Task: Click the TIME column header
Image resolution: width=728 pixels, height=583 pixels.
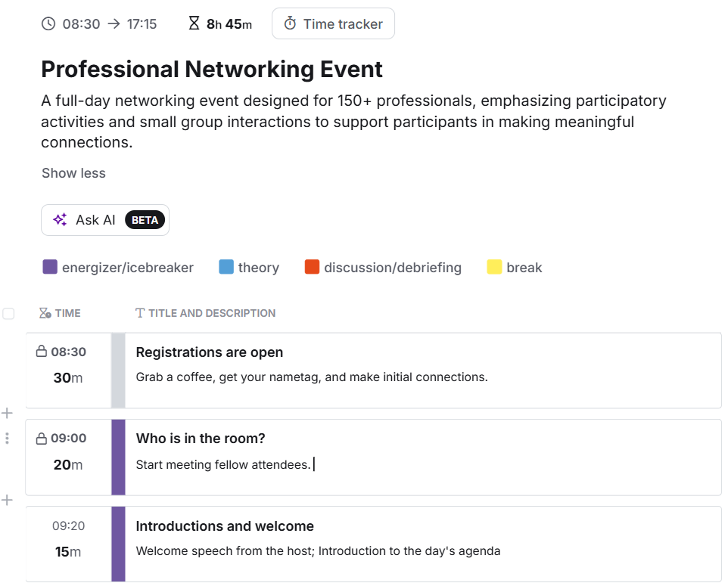Action: point(60,313)
